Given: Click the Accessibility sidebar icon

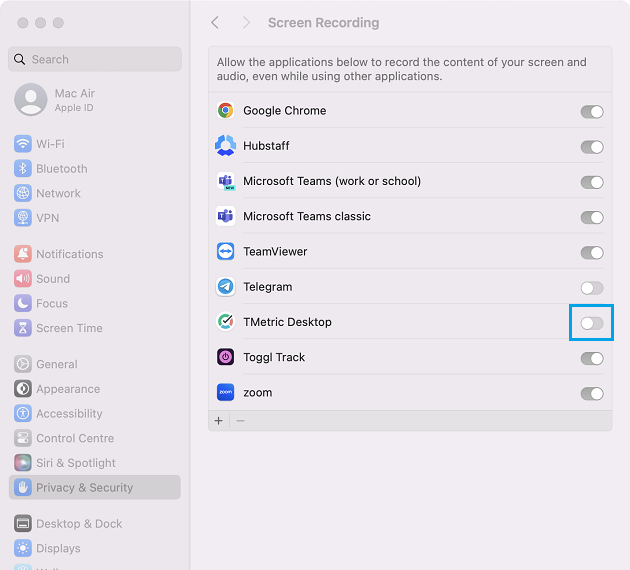Looking at the screenshot, I should (23, 413).
